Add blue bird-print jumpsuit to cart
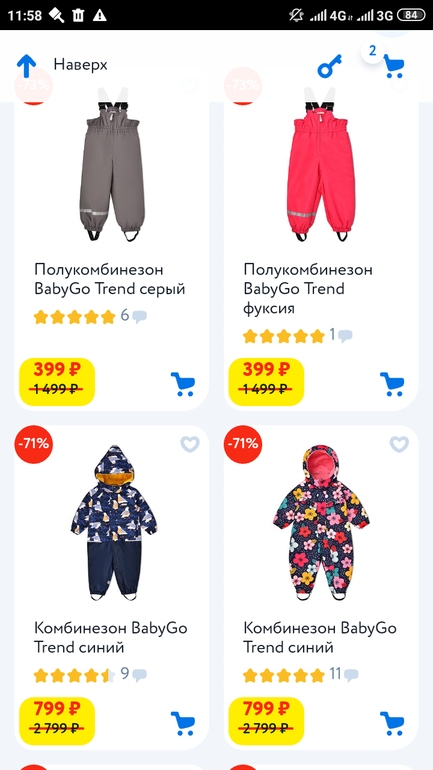 point(183,723)
